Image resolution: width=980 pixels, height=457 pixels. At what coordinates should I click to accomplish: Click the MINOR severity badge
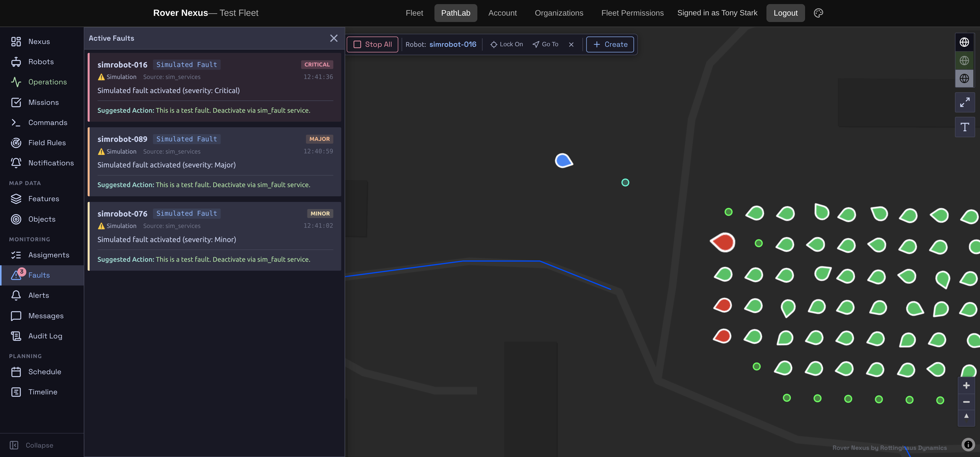320,213
